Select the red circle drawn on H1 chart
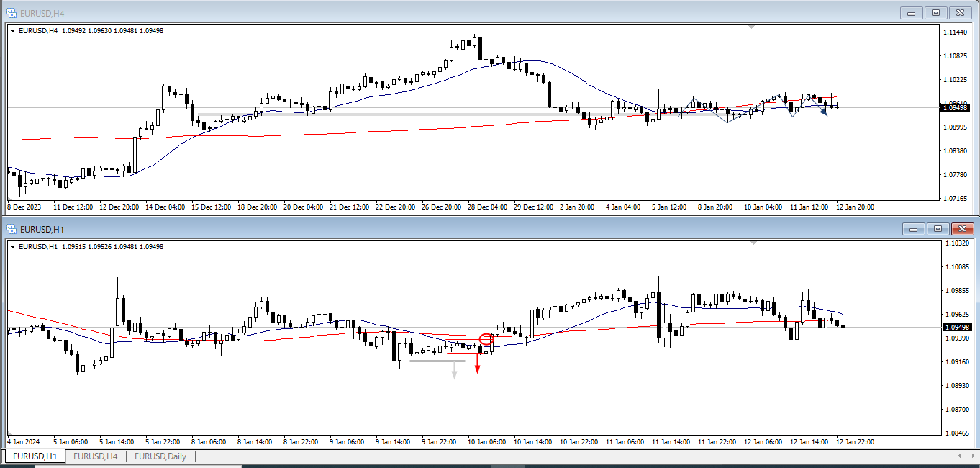 tap(486, 338)
